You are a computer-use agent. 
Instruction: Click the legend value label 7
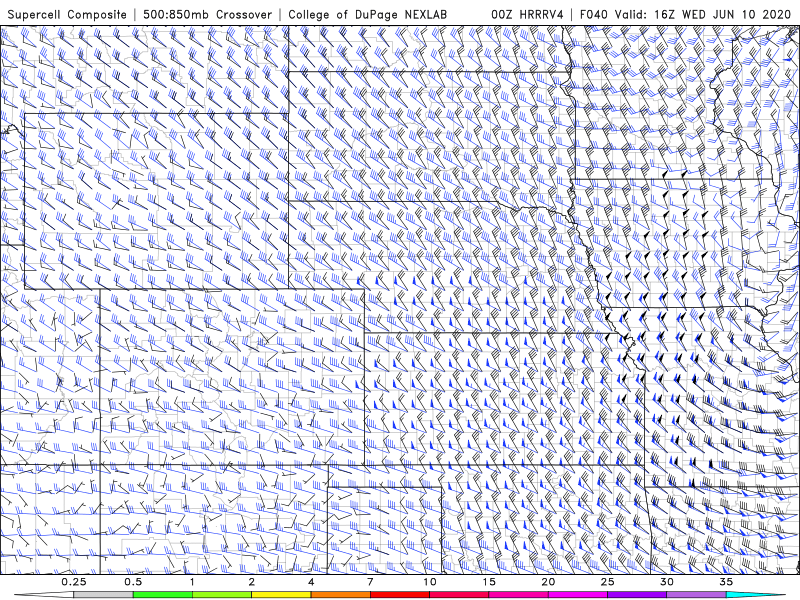[x=370, y=582]
